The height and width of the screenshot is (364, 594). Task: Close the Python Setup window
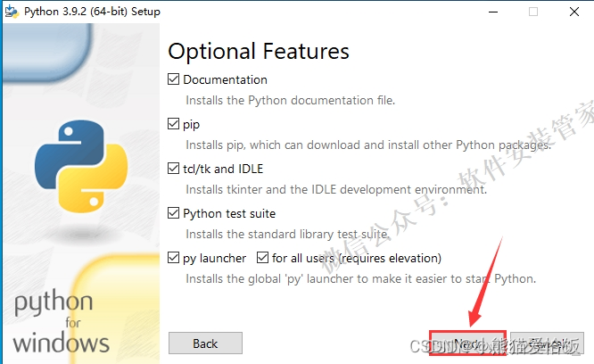tap(574, 12)
